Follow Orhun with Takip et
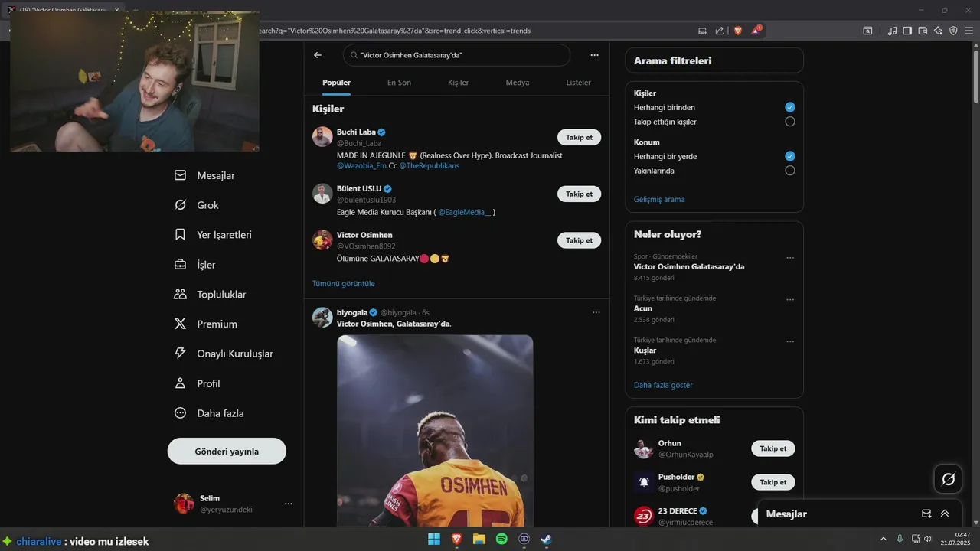The height and width of the screenshot is (551, 980). (x=773, y=448)
